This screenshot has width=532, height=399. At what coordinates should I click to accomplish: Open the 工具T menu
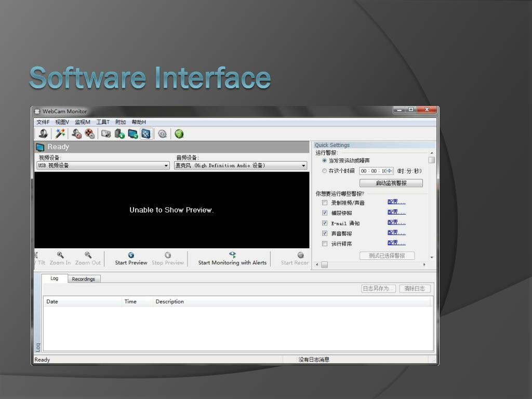103,122
